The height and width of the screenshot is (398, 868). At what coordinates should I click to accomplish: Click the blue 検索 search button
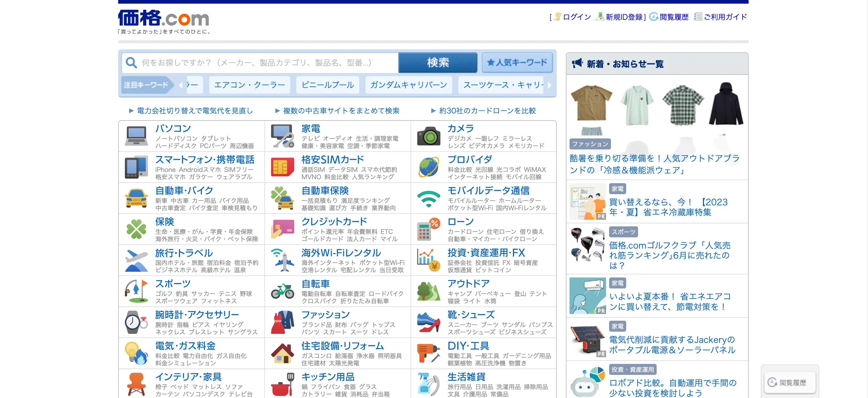[x=438, y=63]
